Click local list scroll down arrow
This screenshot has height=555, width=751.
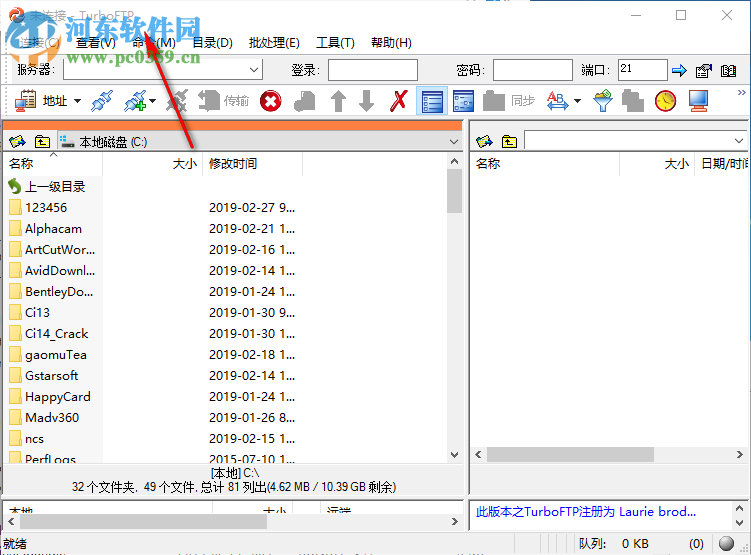pos(454,454)
